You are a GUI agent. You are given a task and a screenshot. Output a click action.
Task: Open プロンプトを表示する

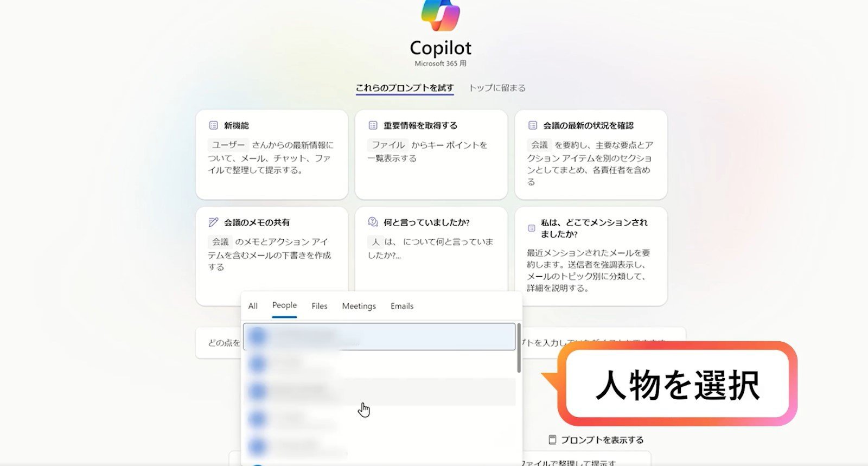(596, 439)
